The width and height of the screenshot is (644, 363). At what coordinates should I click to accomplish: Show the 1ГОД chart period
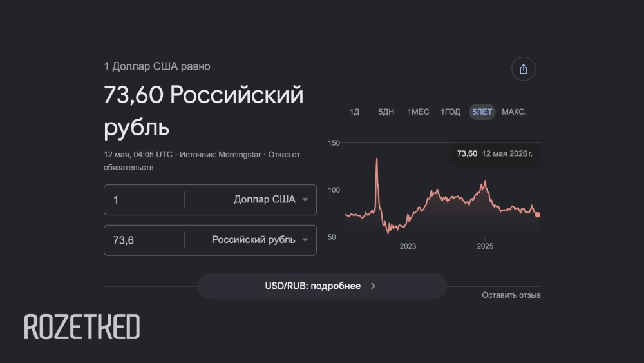pyautogui.click(x=450, y=112)
